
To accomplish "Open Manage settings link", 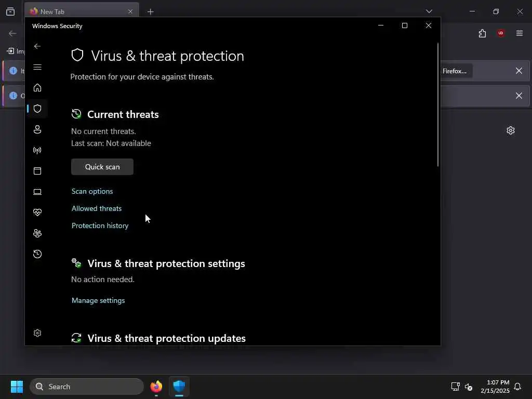I will pyautogui.click(x=98, y=300).
